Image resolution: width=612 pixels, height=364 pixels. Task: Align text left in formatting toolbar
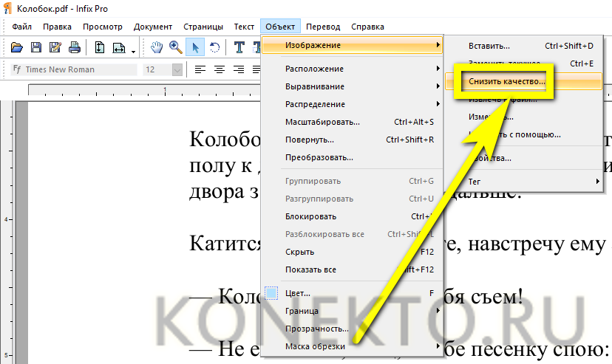pyautogui.click(x=200, y=69)
